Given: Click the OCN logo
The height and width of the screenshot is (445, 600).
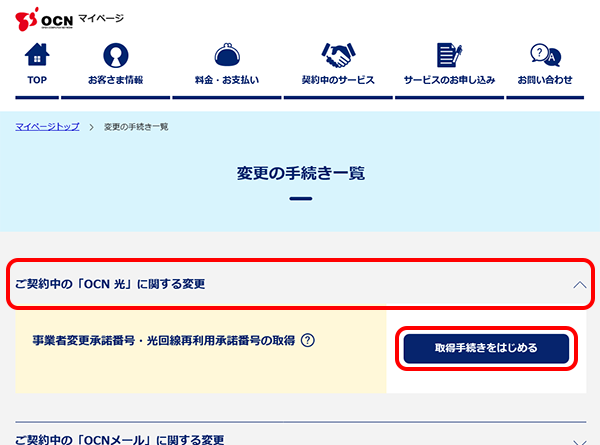Looking at the screenshot, I should point(44,19).
